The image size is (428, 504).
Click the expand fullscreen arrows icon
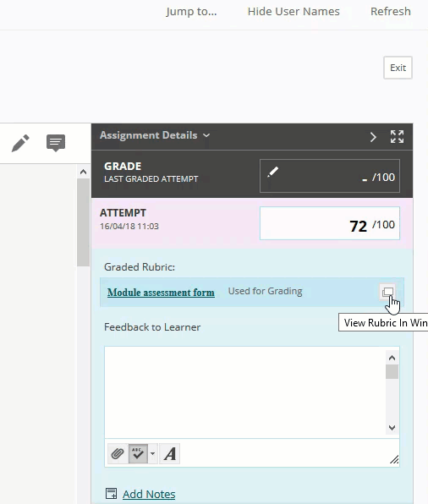coord(397,137)
